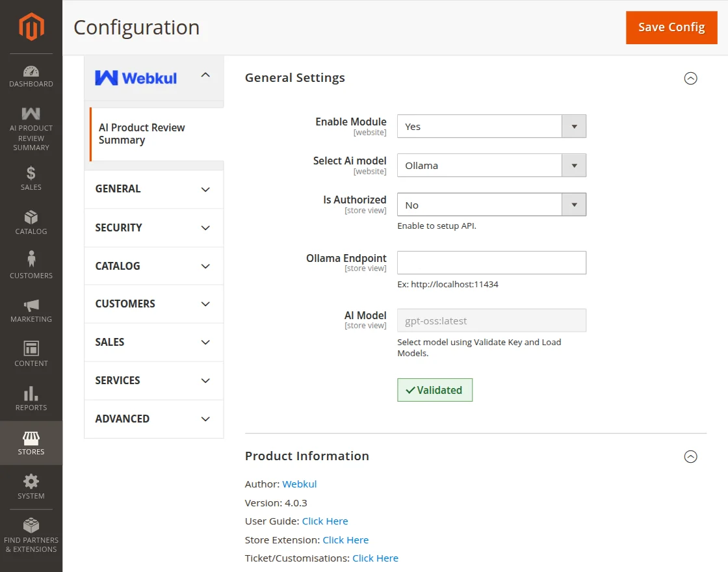Click the Select model using Validate Key note

pyautogui.click(x=479, y=348)
